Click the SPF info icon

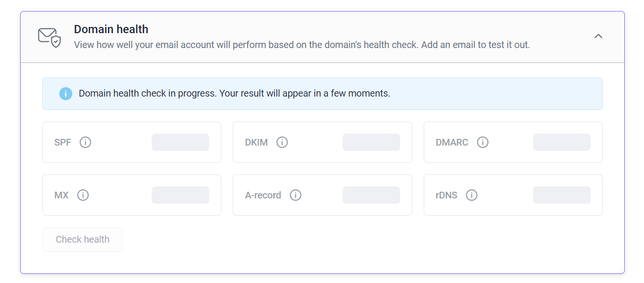pos(85,142)
